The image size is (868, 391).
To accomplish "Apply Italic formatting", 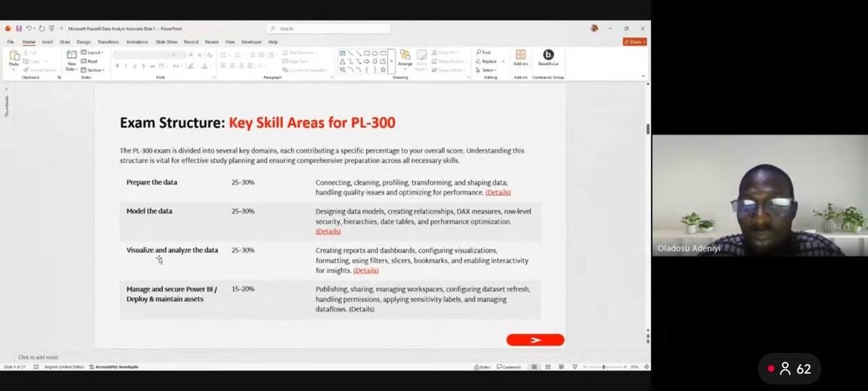I will pos(125,66).
